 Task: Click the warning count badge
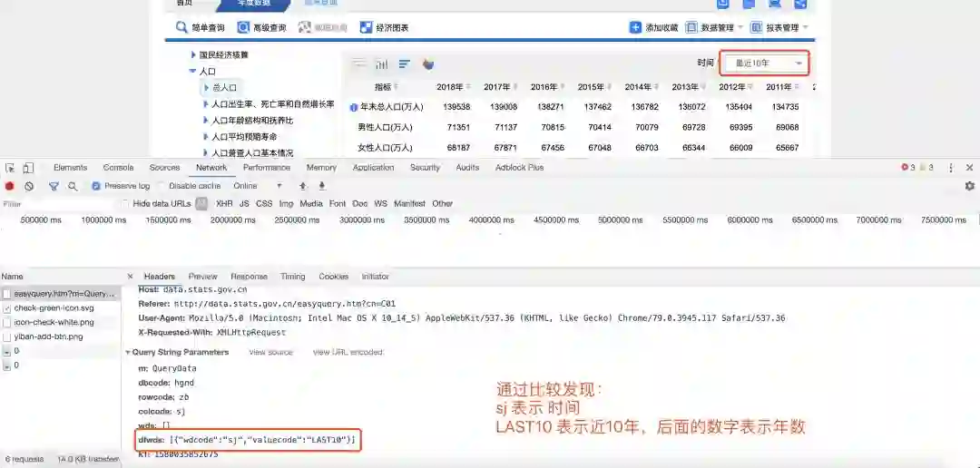click(926, 168)
